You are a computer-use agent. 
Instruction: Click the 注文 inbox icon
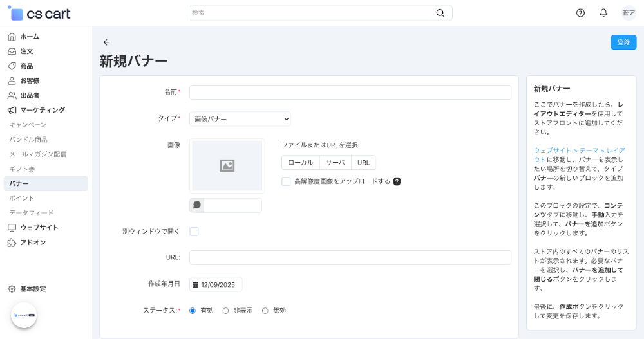coord(12,51)
